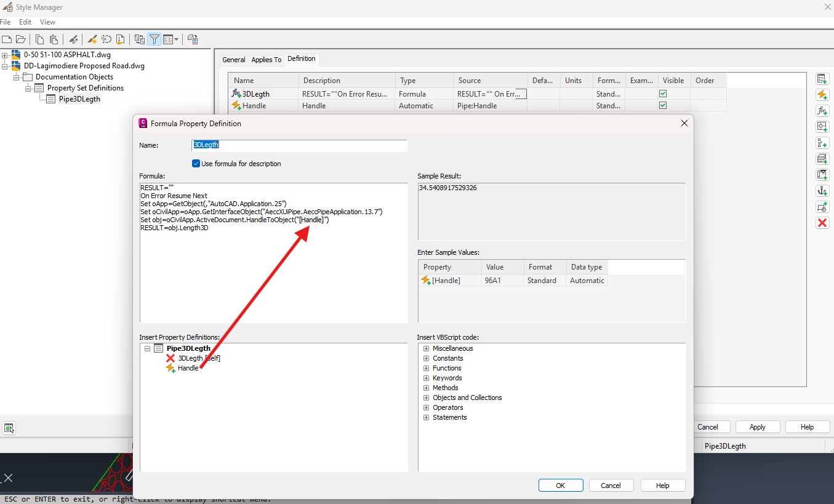
Task: Open the File menu
Action: coord(5,22)
